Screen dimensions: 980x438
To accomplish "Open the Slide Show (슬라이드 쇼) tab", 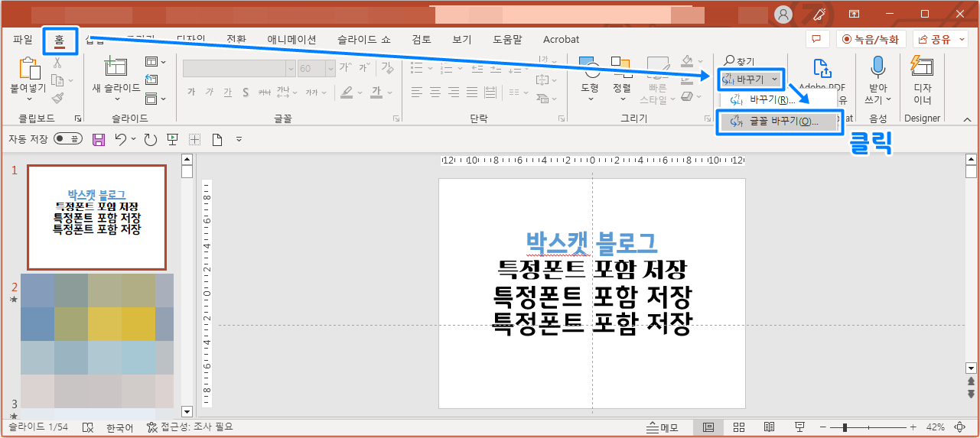I will [364, 39].
